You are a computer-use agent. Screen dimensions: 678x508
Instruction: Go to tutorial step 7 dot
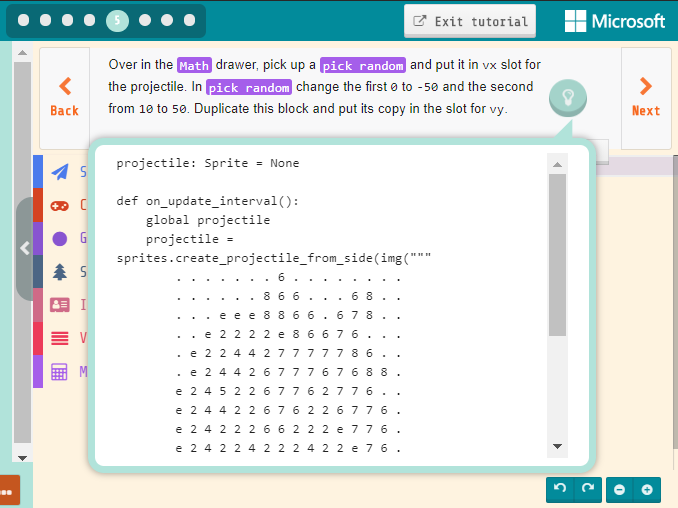[x=167, y=20]
